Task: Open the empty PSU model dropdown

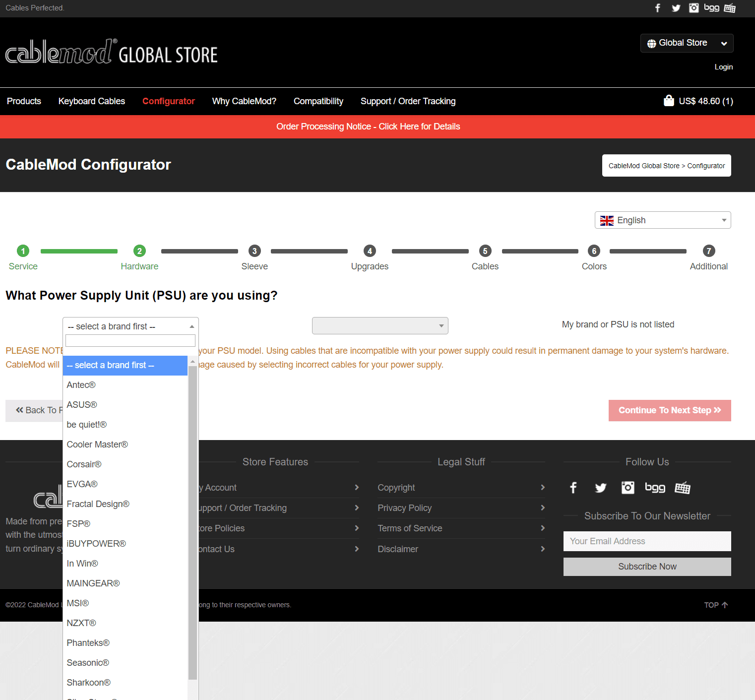Action: [380, 326]
